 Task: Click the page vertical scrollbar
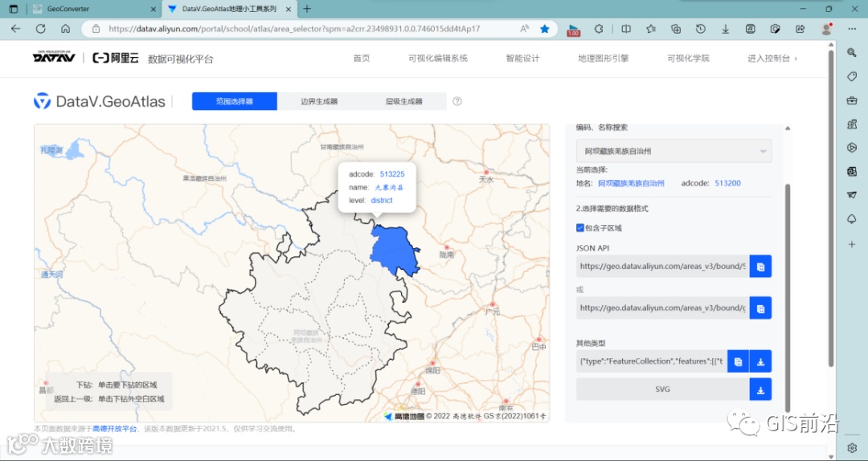point(830,207)
